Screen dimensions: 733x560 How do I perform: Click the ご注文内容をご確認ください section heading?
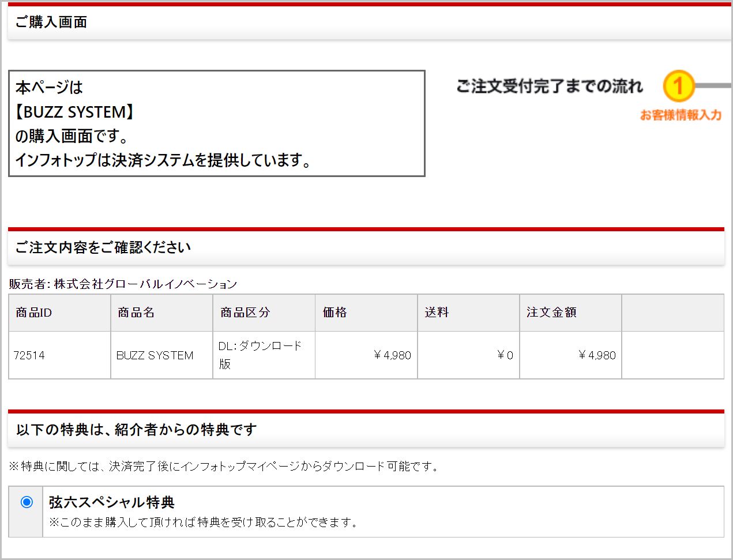click(x=103, y=247)
